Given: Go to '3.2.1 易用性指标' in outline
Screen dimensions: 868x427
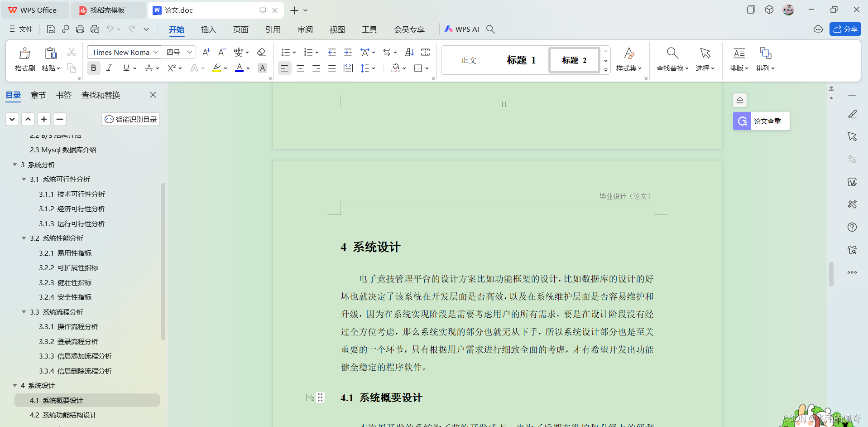Looking at the screenshot, I should pos(65,253).
